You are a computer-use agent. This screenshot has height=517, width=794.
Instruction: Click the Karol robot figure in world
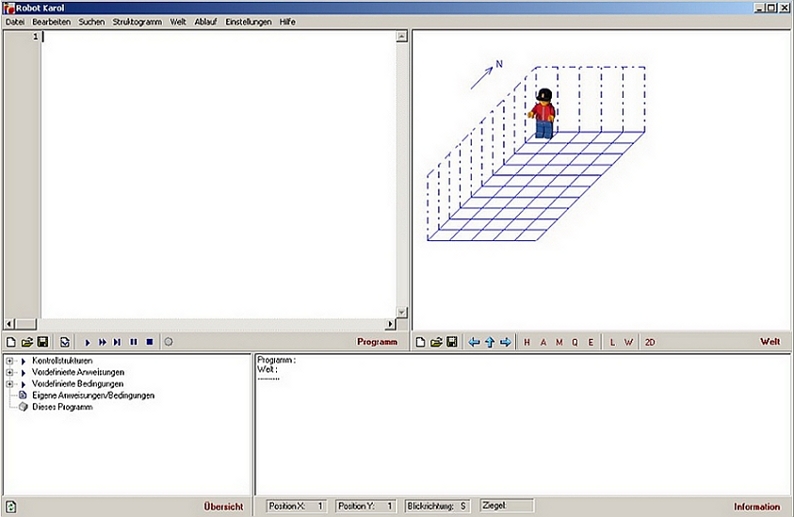[543, 113]
